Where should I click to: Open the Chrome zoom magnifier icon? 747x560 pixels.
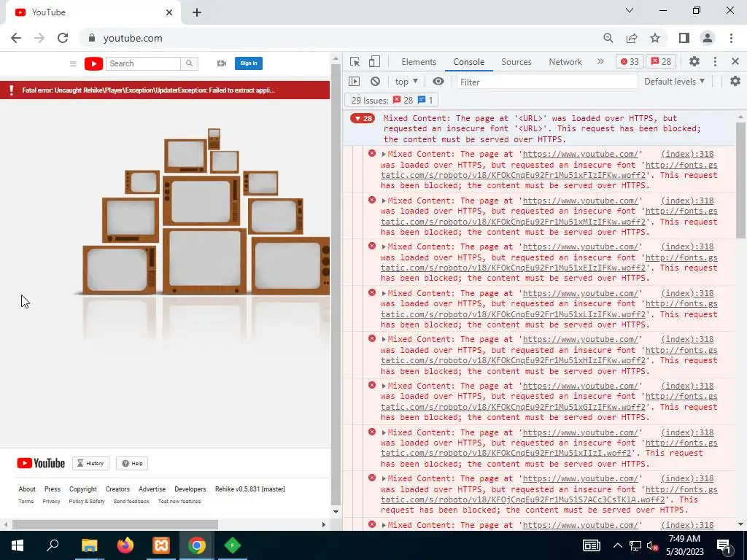coord(608,38)
